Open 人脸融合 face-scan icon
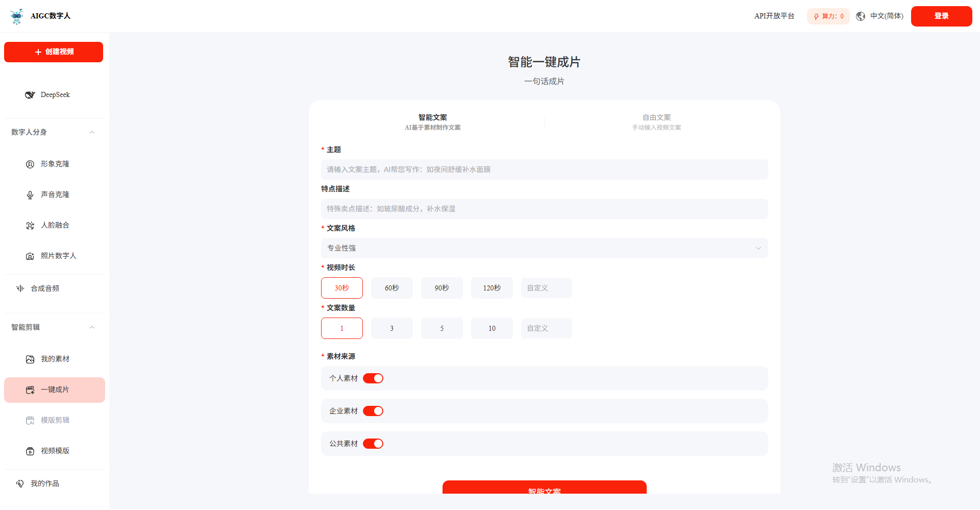 click(30, 226)
